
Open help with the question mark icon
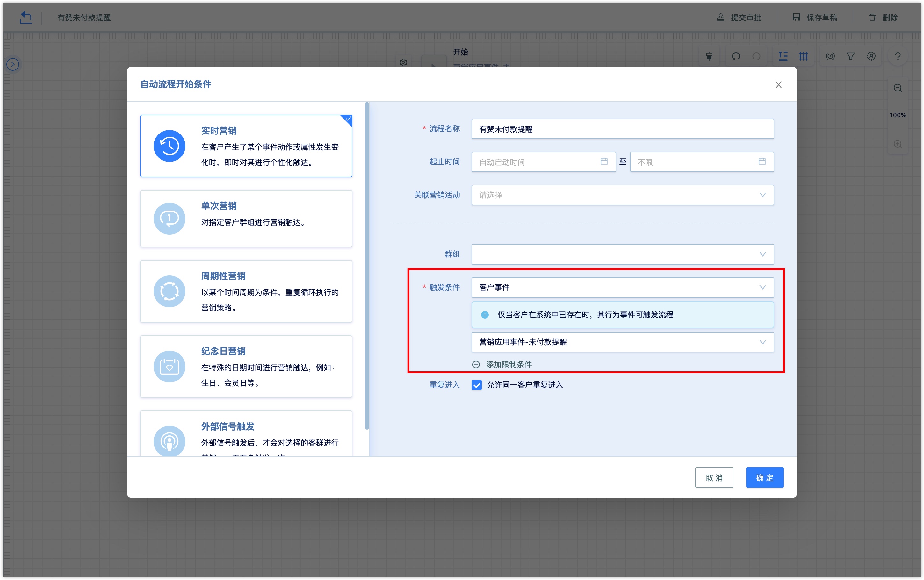point(898,56)
